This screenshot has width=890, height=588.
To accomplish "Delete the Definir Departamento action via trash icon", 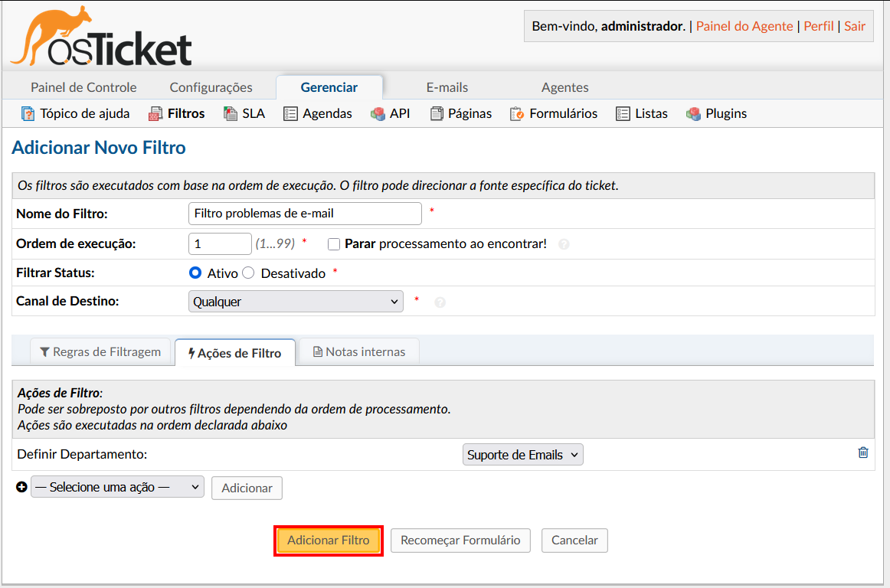I will tap(863, 452).
